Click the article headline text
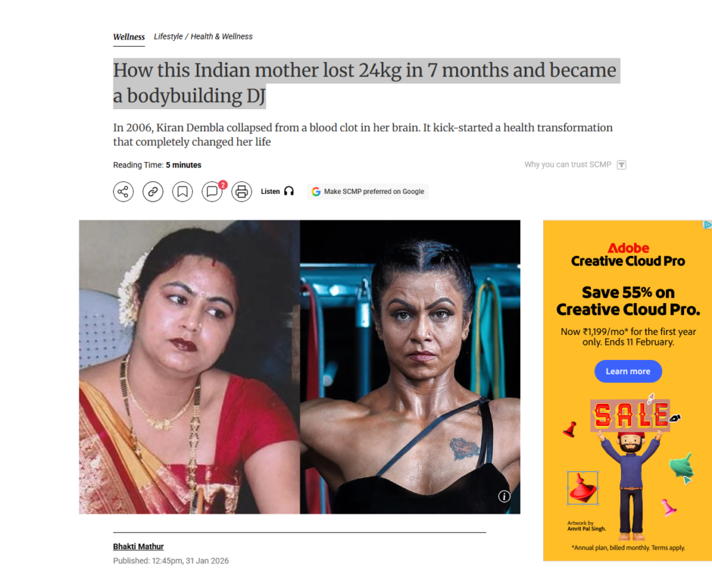Image resolution: width=712 pixels, height=588 pixels. 364,83
